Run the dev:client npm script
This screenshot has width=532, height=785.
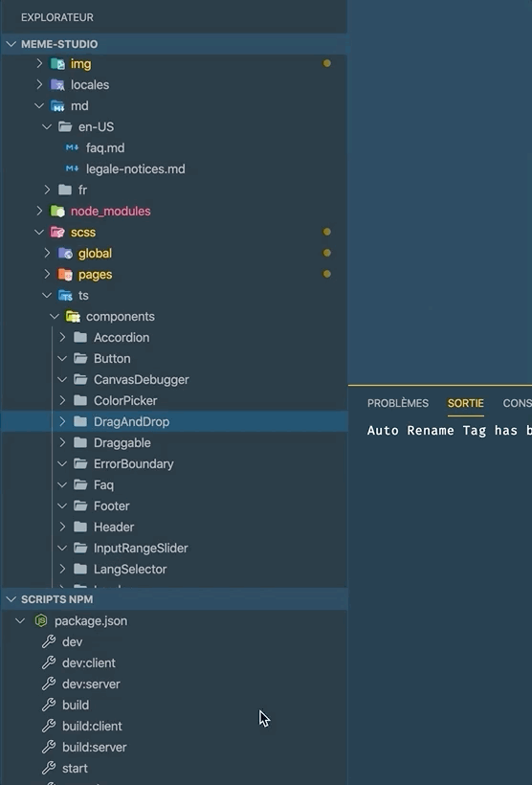click(x=89, y=662)
